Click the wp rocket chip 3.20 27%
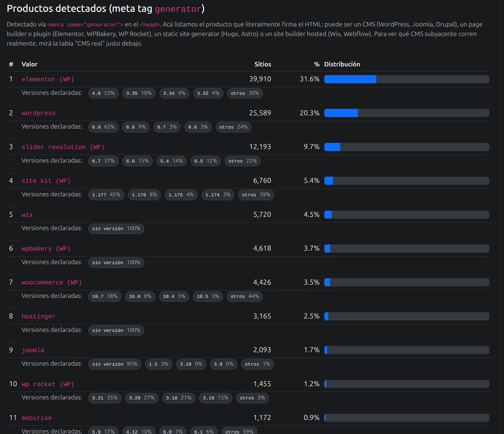Screen dimensions: 504x434 click(x=142, y=398)
